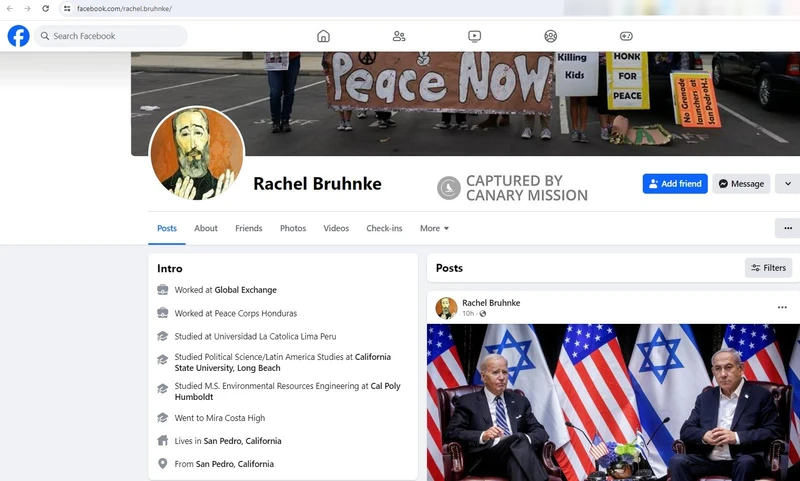Switch to the Friends tab
The height and width of the screenshot is (481, 800).
pyautogui.click(x=248, y=228)
